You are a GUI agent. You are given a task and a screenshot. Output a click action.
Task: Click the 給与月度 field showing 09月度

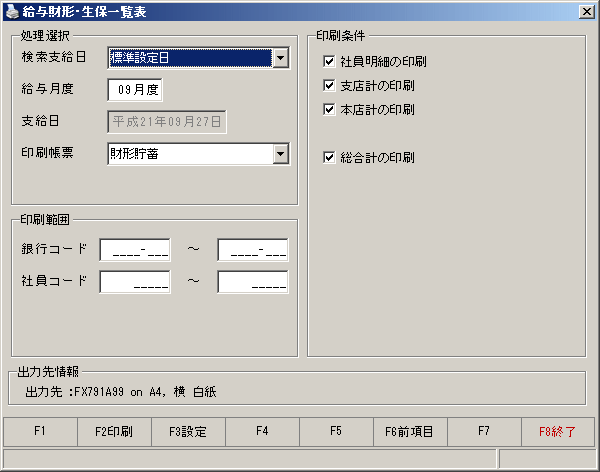coord(135,90)
